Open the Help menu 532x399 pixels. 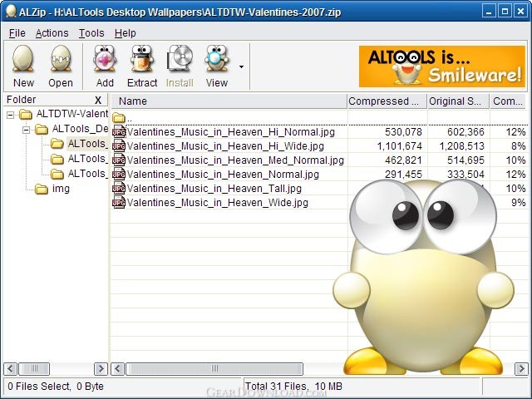tap(126, 33)
